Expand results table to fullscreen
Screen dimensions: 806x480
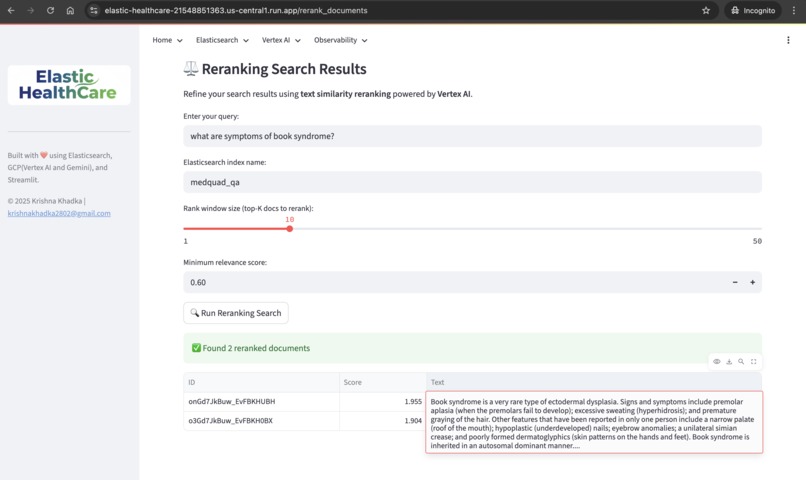click(x=754, y=361)
